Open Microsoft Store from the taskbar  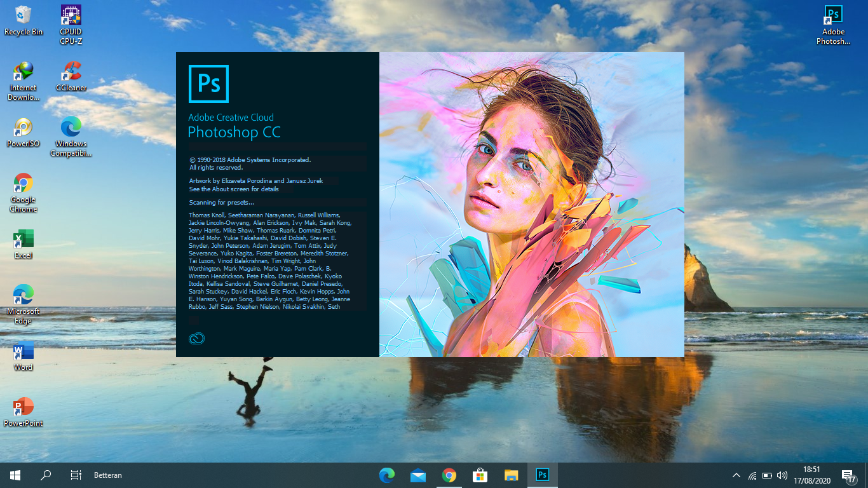point(480,475)
